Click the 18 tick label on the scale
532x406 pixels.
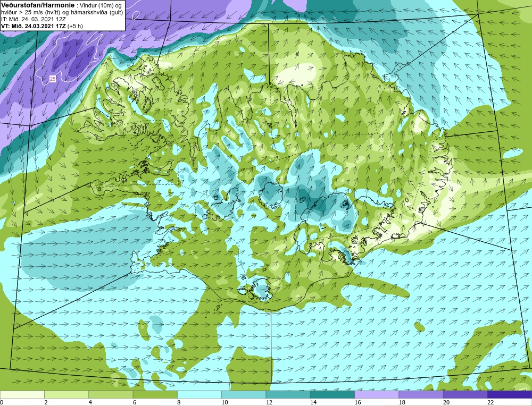click(402, 403)
